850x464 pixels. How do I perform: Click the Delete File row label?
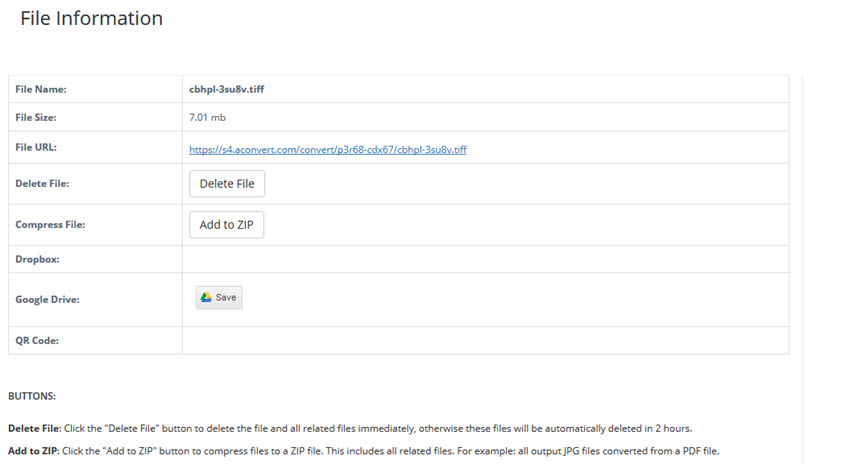point(42,183)
